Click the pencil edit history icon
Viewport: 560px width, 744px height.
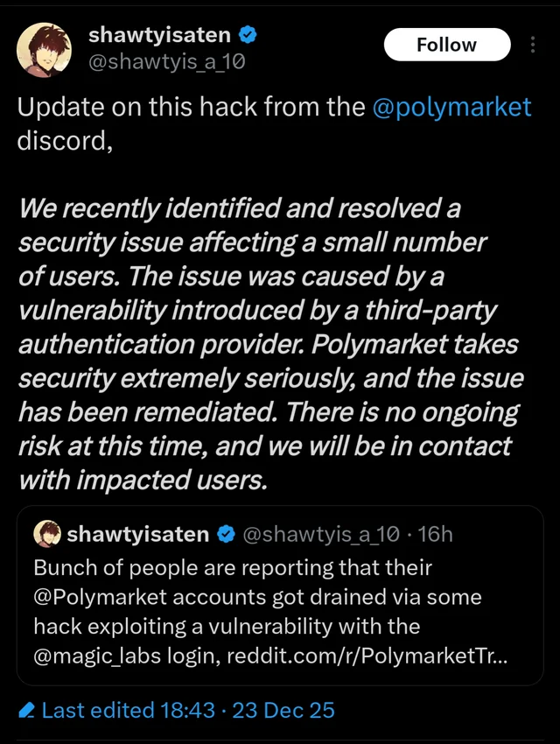27,710
